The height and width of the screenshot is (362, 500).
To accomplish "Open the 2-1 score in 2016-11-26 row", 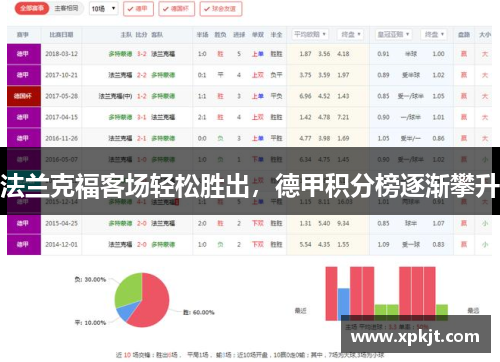I will tap(142, 138).
